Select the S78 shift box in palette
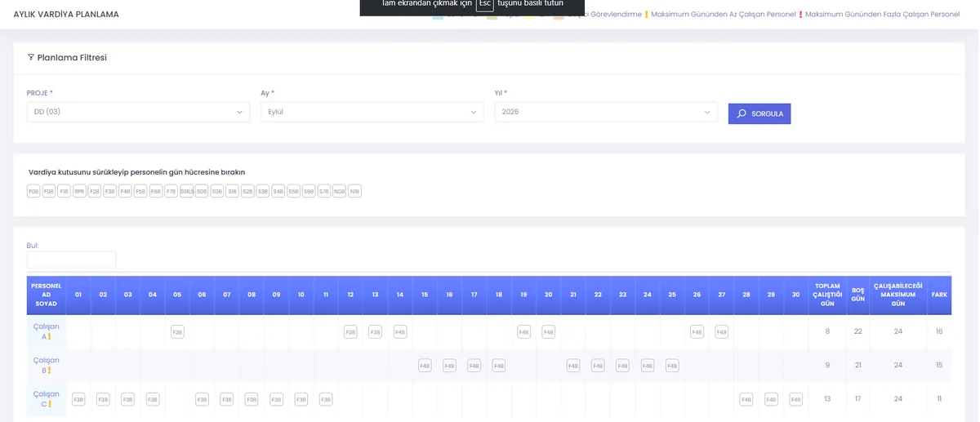Screen dimensions: 980x422 (324, 191)
